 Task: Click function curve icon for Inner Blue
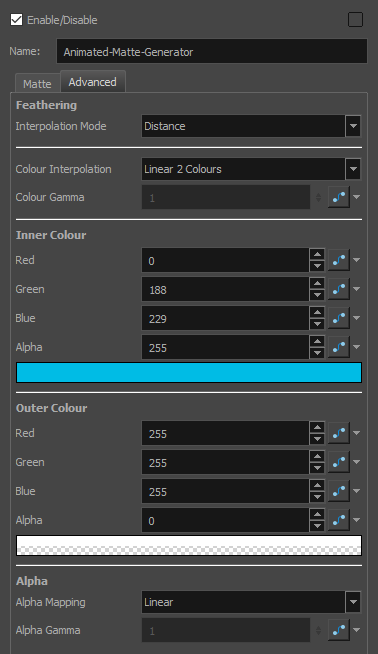[x=339, y=318]
